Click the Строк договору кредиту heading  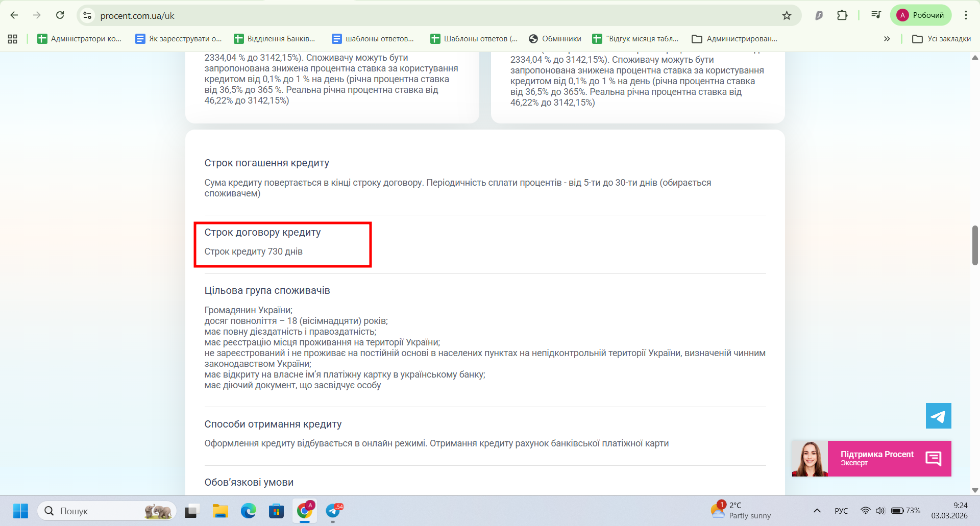coord(262,233)
